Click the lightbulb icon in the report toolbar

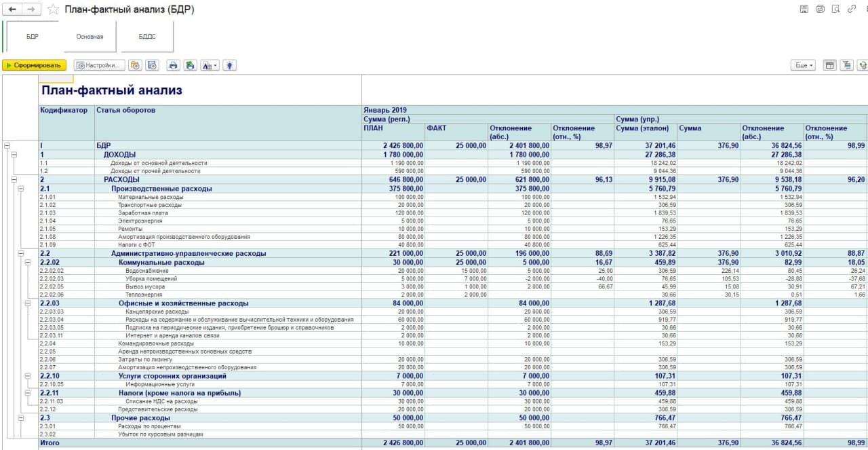231,66
